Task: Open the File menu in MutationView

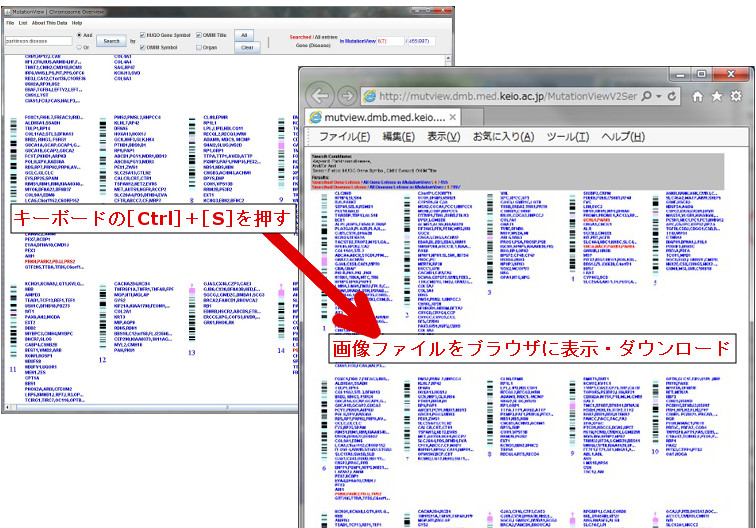Action: 9,22
